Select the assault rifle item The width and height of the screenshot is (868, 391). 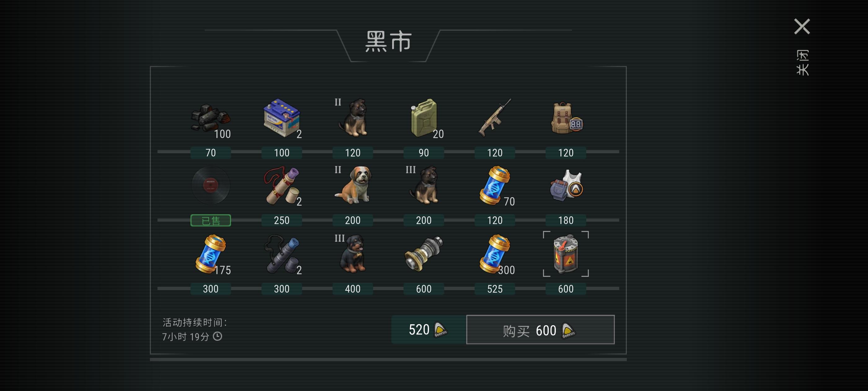click(x=495, y=118)
